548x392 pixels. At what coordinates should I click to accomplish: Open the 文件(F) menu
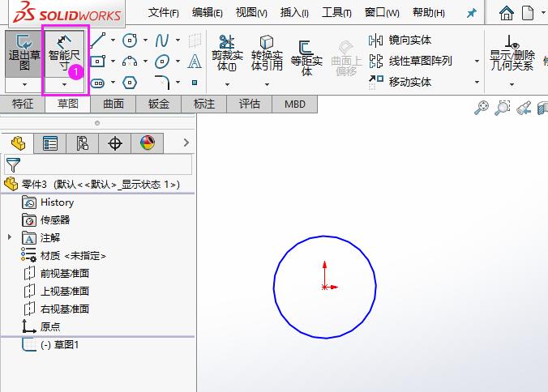[x=163, y=13]
